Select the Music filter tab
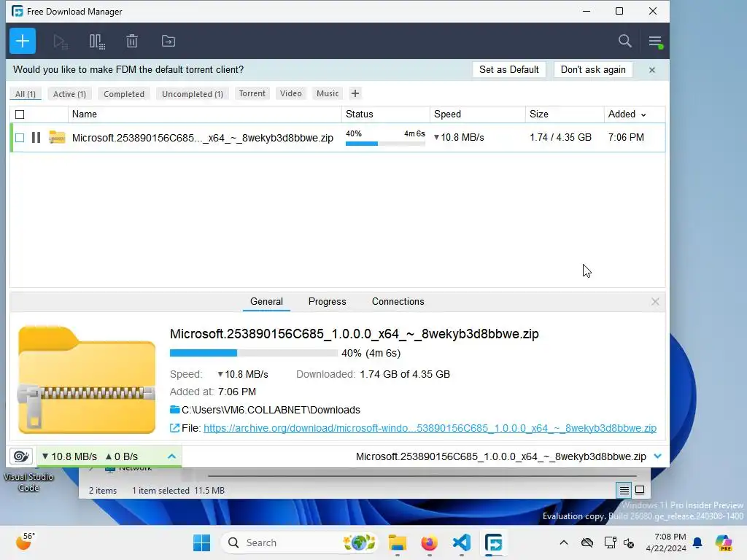The width and height of the screenshot is (747, 560). click(x=328, y=93)
